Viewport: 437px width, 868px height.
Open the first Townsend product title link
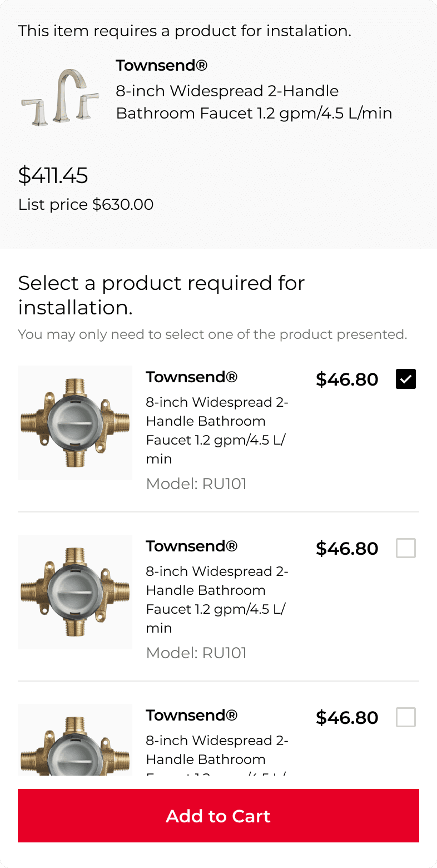point(192,377)
